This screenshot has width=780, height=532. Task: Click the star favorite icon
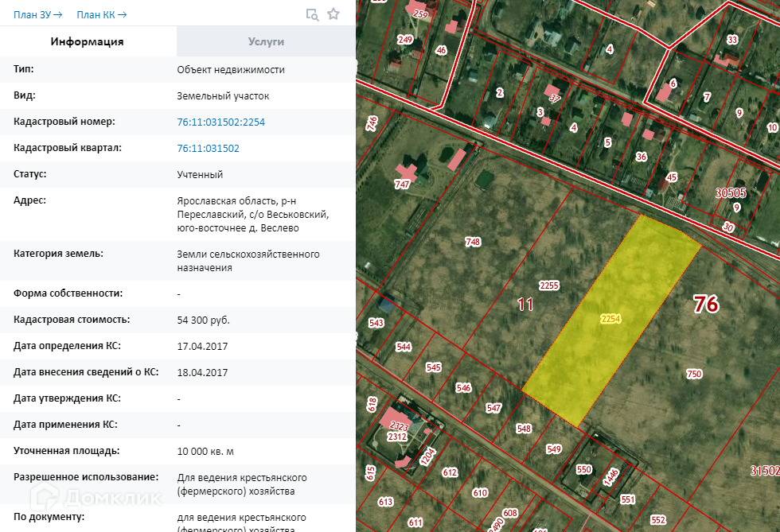pos(333,14)
